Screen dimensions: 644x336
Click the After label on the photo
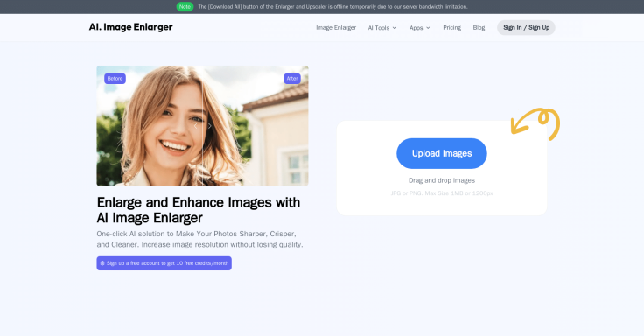pos(292,79)
